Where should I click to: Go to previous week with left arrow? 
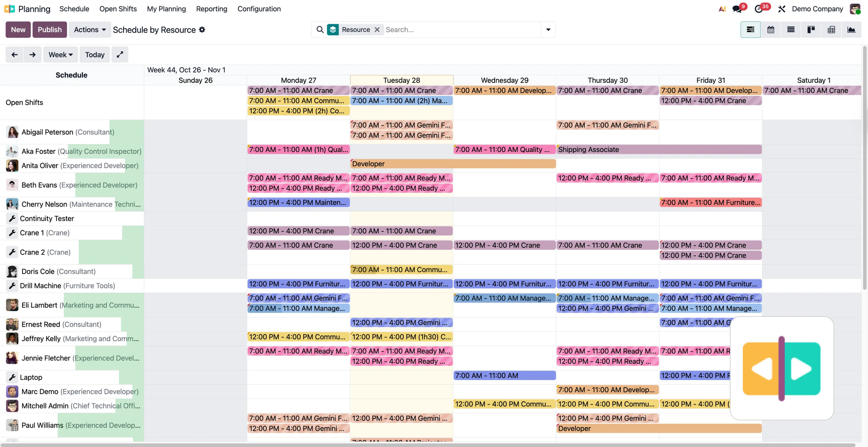[14, 55]
